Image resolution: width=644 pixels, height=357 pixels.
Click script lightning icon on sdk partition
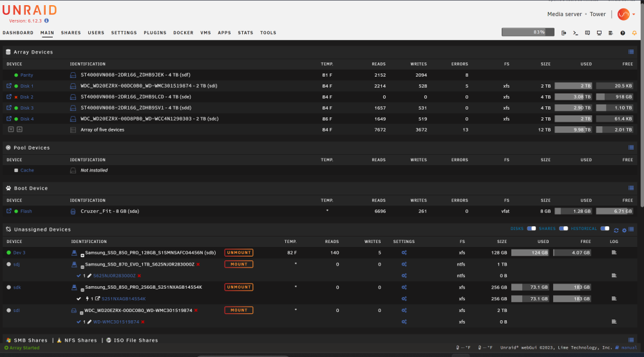[x=87, y=298]
